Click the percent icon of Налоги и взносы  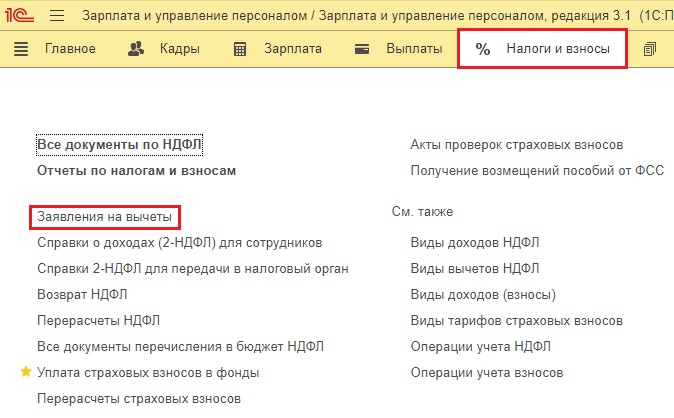click(483, 49)
